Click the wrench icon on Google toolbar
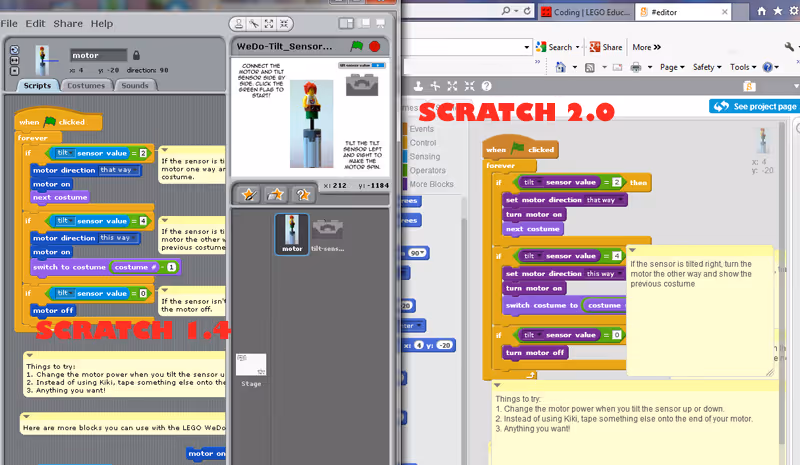Screen dimensions: 800x465 pos(789,47)
